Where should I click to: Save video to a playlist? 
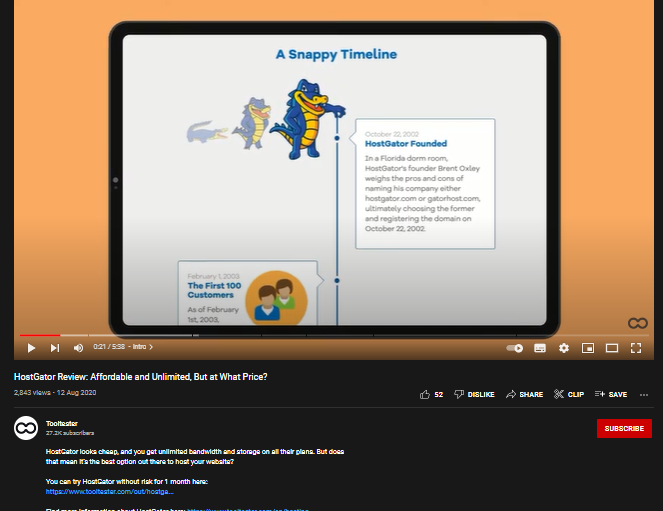pos(611,395)
